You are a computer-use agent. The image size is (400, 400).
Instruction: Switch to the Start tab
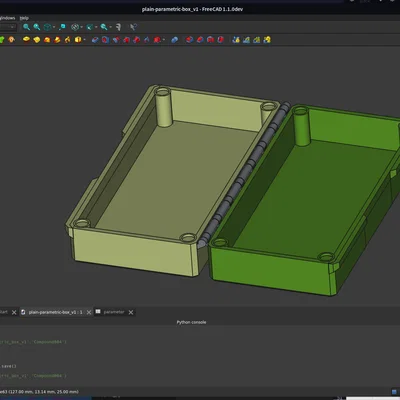(4, 312)
